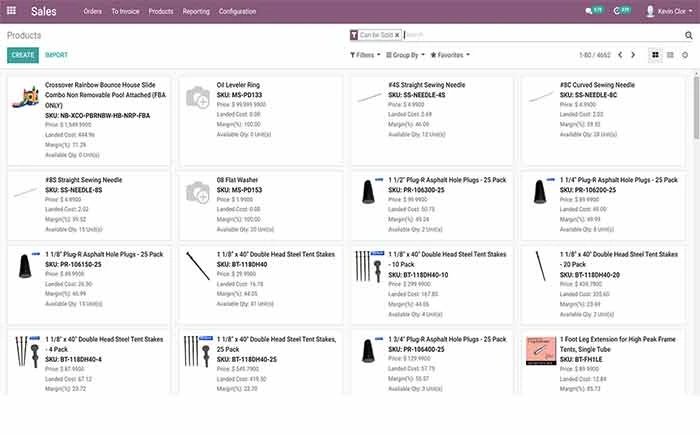
Task: Open the Reporting menu
Action: point(196,11)
